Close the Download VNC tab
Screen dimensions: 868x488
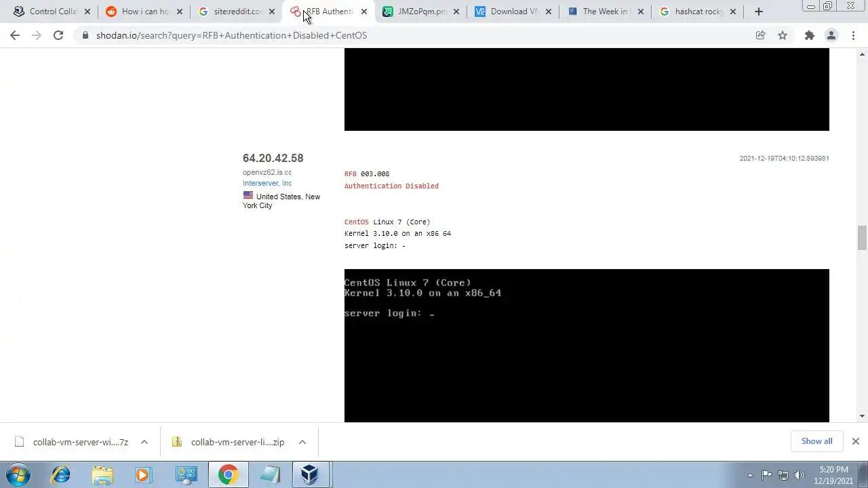[x=549, y=12]
